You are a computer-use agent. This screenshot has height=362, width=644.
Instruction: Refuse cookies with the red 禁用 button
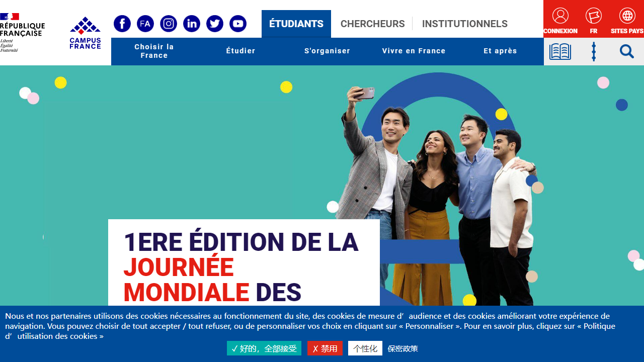pos(325,348)
